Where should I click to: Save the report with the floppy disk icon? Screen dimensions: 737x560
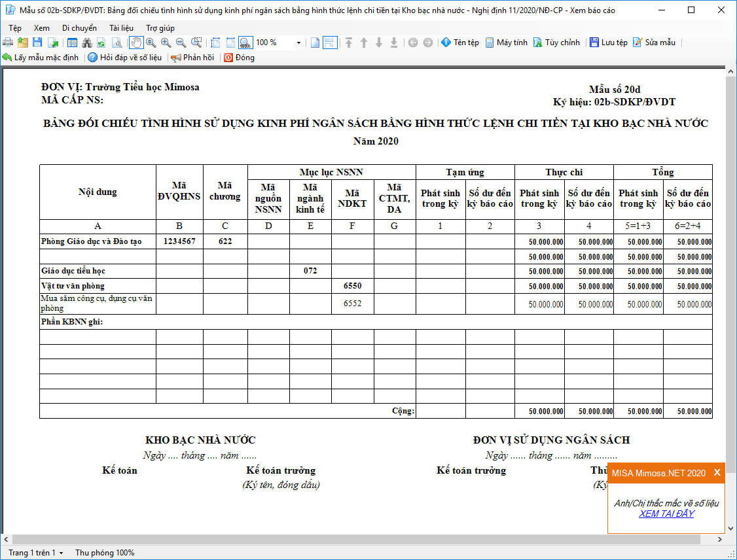coord(37,43)
